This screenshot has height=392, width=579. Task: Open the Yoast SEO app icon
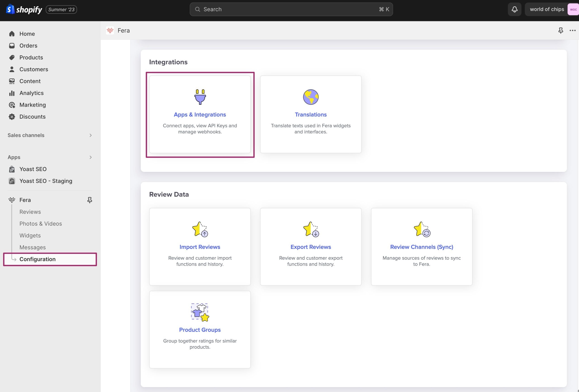12,169
